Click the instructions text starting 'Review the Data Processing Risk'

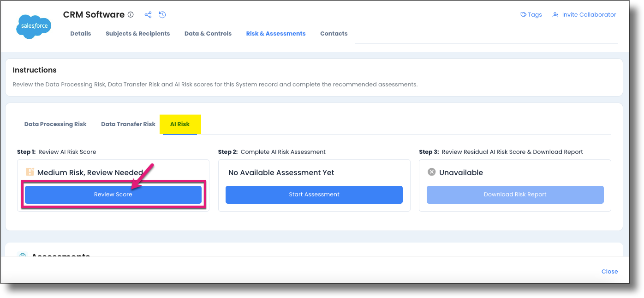coord(215,85)
